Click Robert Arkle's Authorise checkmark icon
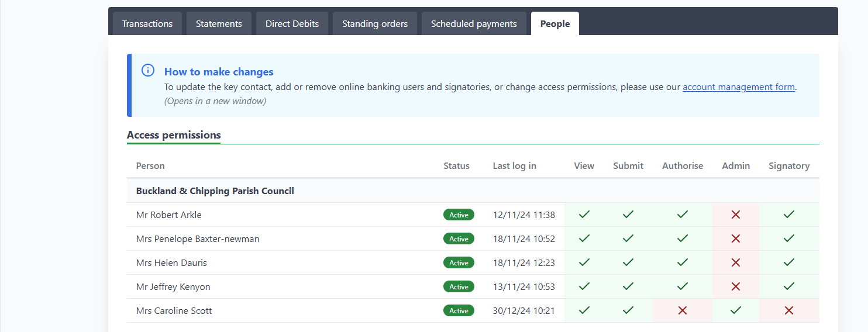Viewport: 868px width, 332px height. 682,215
